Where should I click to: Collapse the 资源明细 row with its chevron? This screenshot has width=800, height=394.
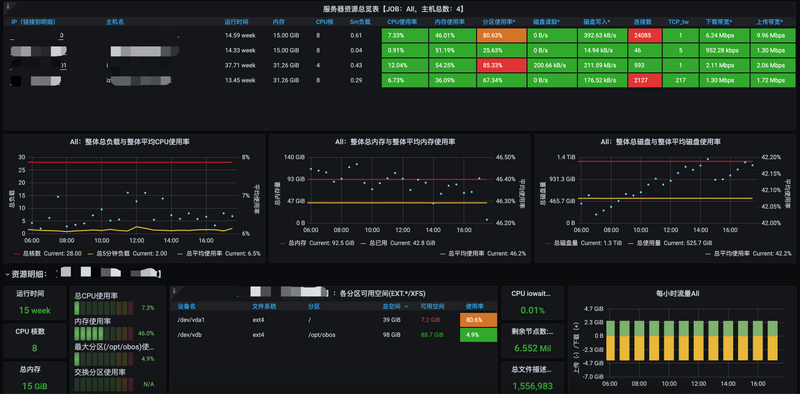point(7,274)
